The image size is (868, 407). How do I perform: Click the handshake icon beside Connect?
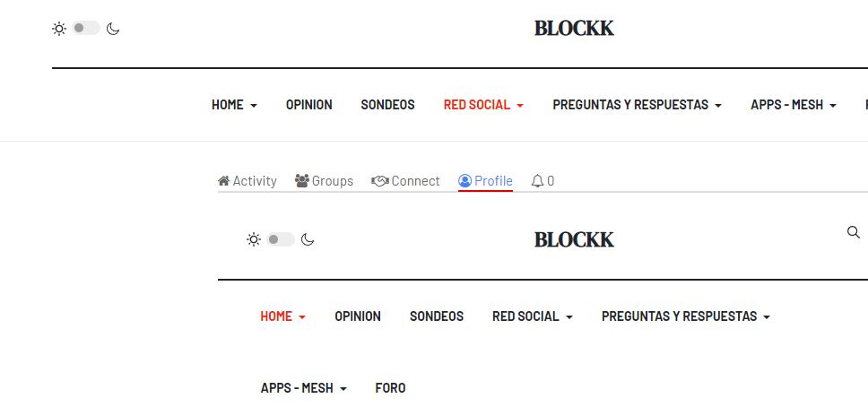tap(379, 181)
